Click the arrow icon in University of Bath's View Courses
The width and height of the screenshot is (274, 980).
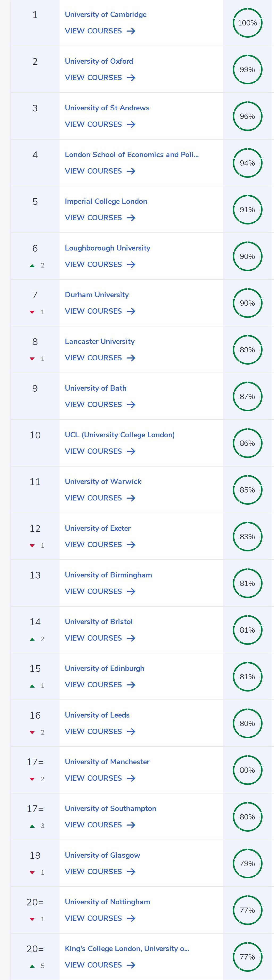click(131, 404)
